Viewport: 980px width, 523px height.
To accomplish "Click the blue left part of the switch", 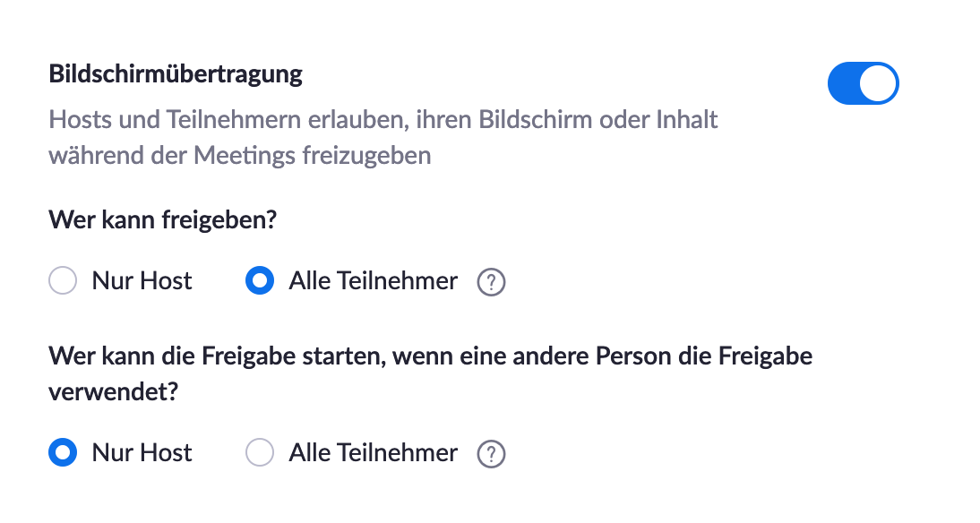I will point(844,83).
